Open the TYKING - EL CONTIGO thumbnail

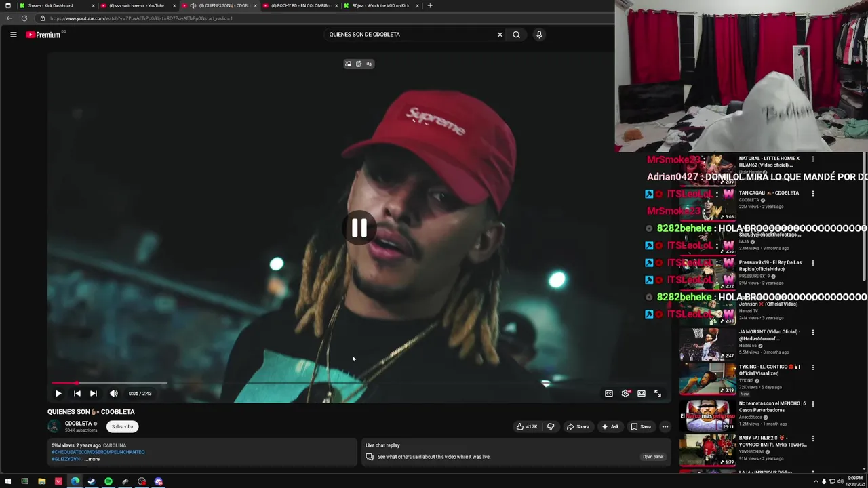point(707,379)
